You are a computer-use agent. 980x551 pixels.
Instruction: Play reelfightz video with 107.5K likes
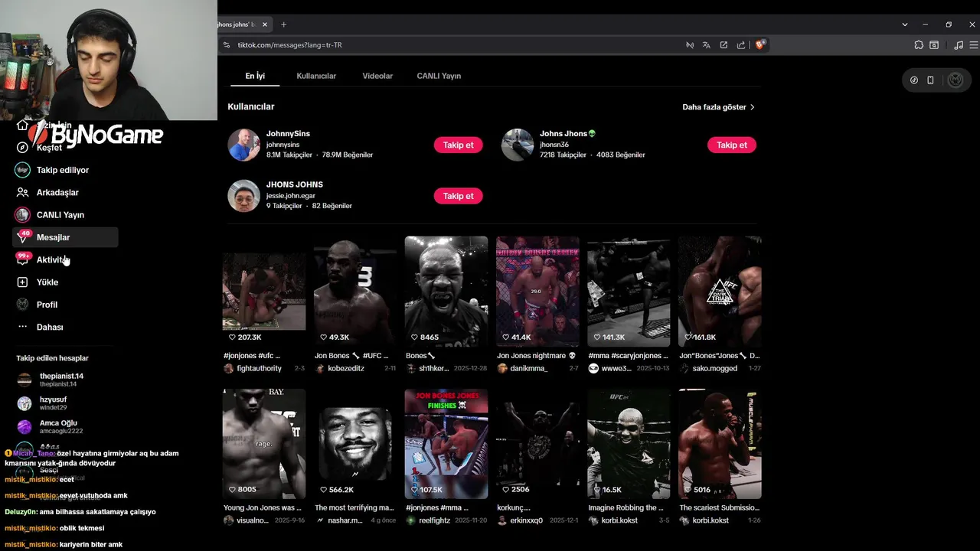pyautogui.click(x=446, y=444)
